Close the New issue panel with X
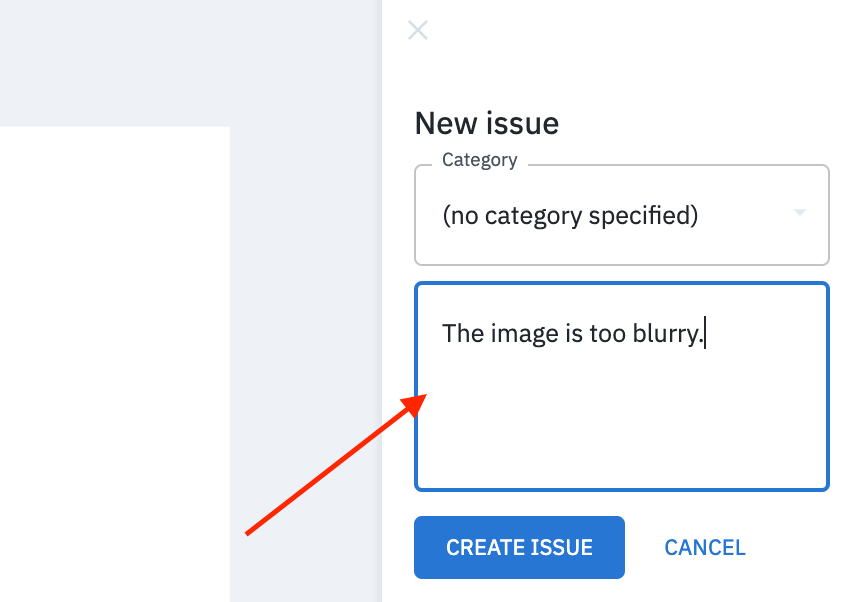This screenshot has width=856, height=602. pyautogui.click(x=418, y=31)
